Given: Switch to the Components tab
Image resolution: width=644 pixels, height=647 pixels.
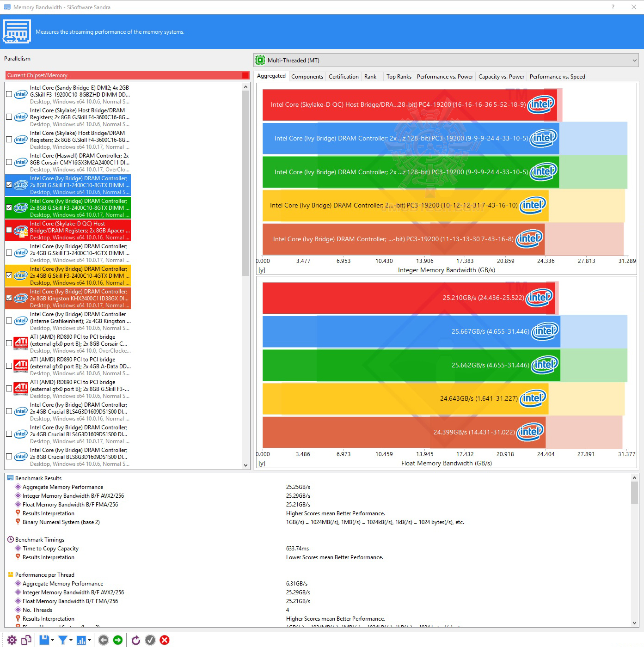Looking at the screenshot, I should [x=307, y=77].
